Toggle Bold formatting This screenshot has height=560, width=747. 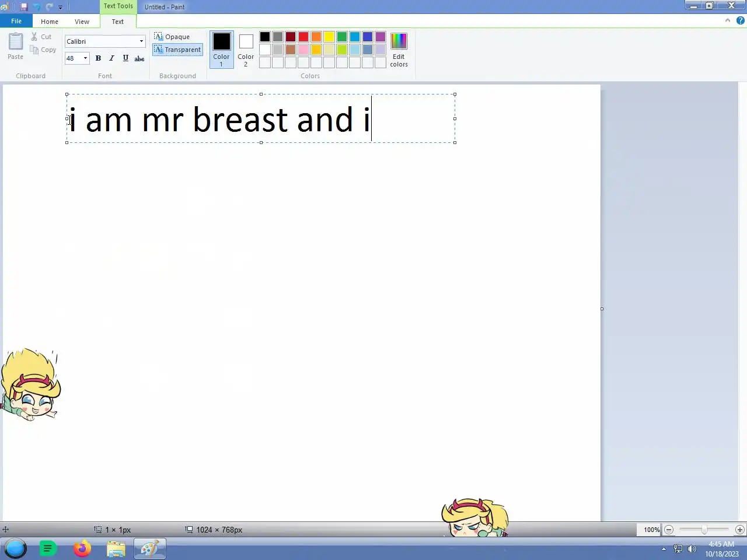click(98, 58)
